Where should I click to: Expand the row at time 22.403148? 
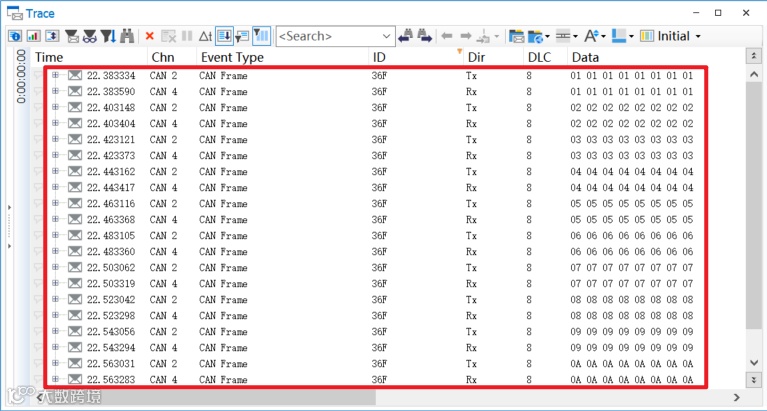click(x=55, y=107)
